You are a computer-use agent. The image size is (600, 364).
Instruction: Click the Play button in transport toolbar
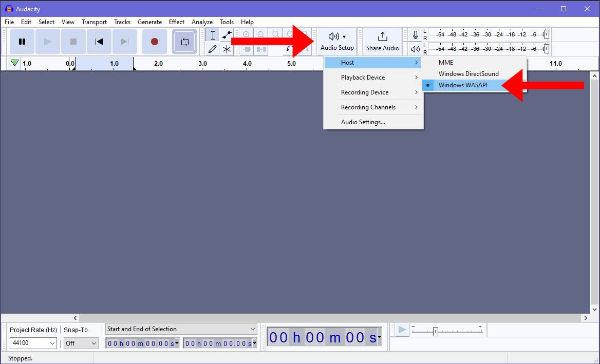point(47,42)
